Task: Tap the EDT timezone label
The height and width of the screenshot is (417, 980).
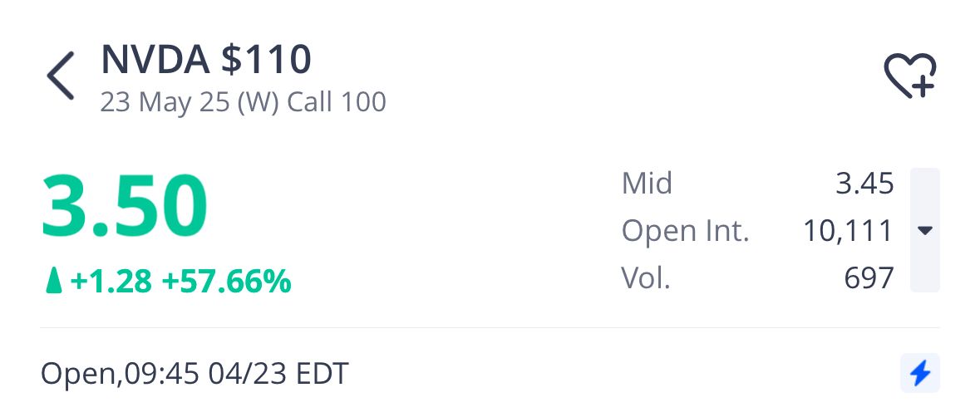Action: coord(322,374)
